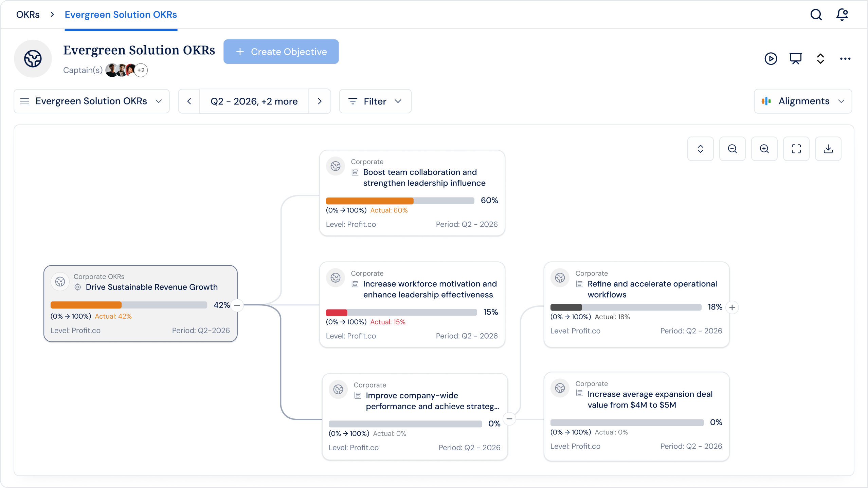Click 'Period: Q2-2026' on Drive Sustainable Revenue card

[201, 331]
